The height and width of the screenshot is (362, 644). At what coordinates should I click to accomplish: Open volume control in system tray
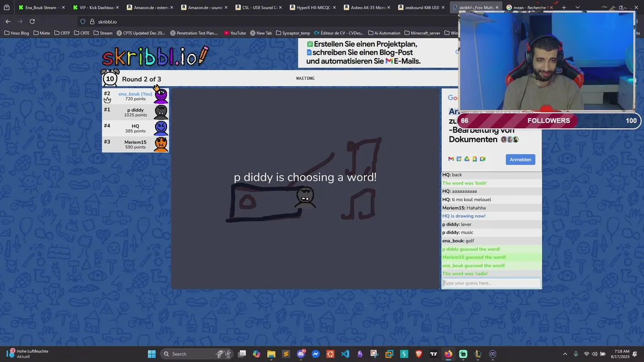click(x=594, y=354)
